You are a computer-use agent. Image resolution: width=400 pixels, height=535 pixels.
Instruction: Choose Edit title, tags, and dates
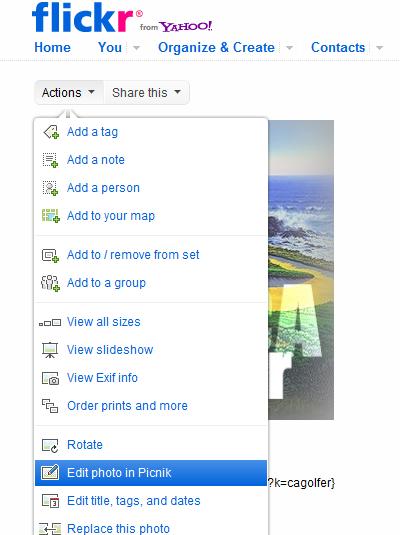(151, 501)
